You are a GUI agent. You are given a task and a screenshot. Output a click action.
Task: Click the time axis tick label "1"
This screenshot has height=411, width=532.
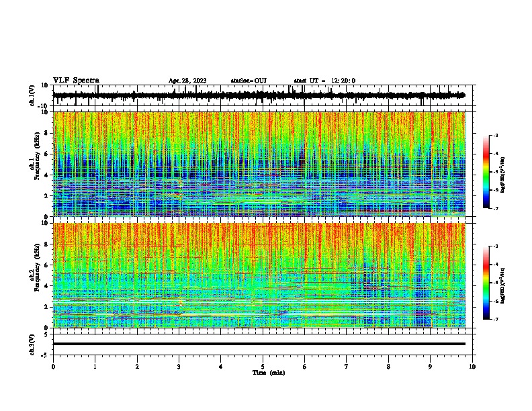coord(95,367)
